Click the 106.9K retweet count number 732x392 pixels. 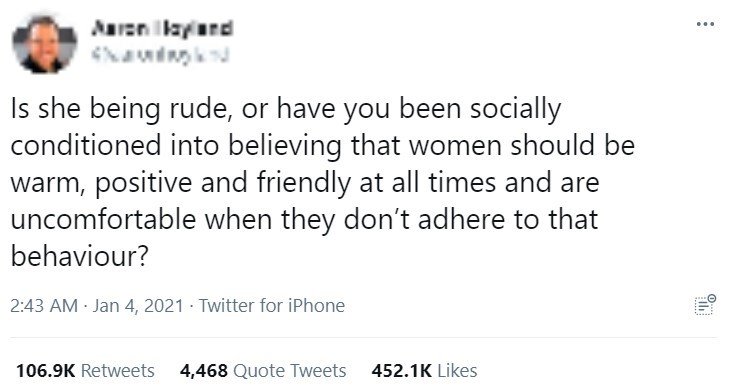pyautogui.click(x=46, y=371)
